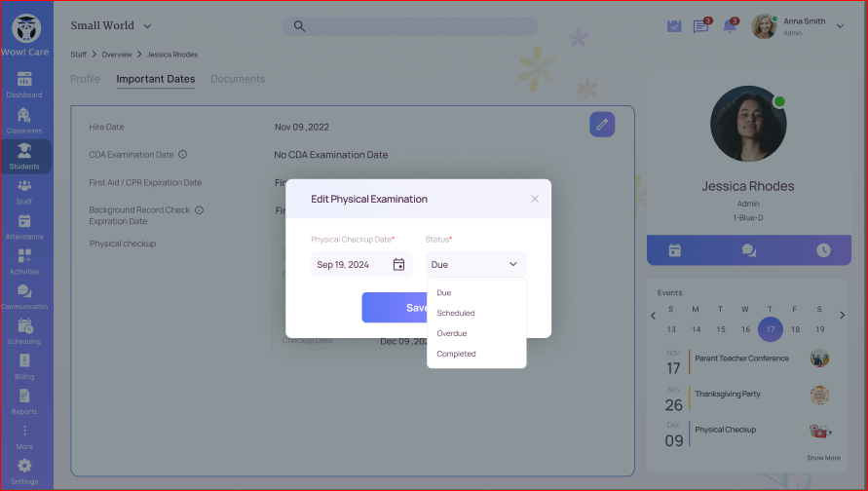Click the pencil edit icon
The height and width of the screenshot is (491, 868).
pos(602,125)
